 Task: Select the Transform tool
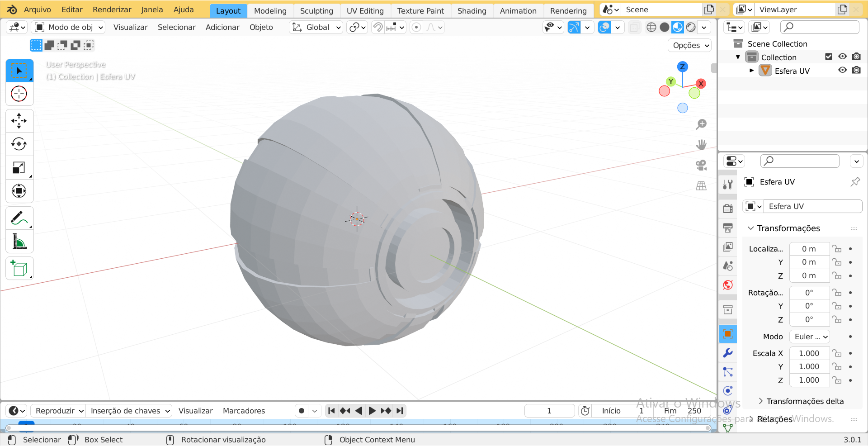[19, 191]
